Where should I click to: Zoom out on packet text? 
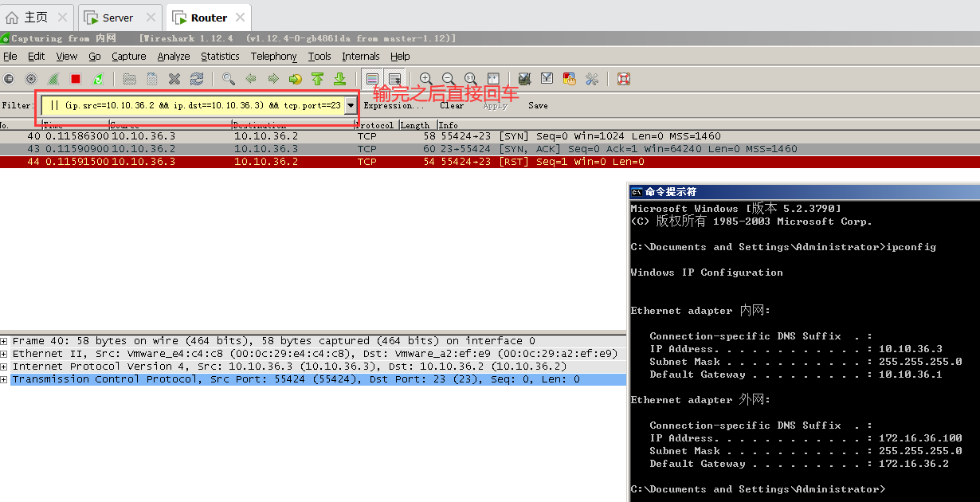(x=449, y=79)
